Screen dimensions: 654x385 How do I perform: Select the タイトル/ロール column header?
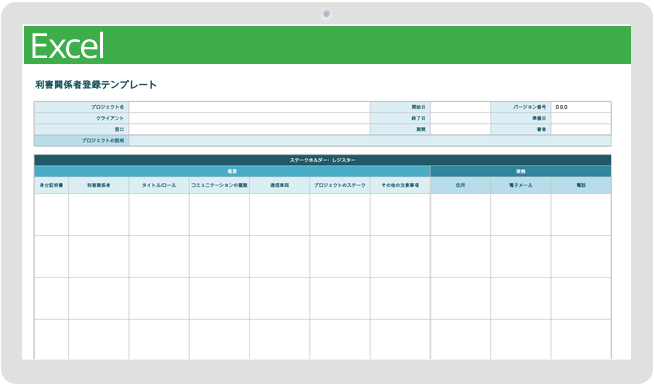pyautogui.click(x=159, y=185)
